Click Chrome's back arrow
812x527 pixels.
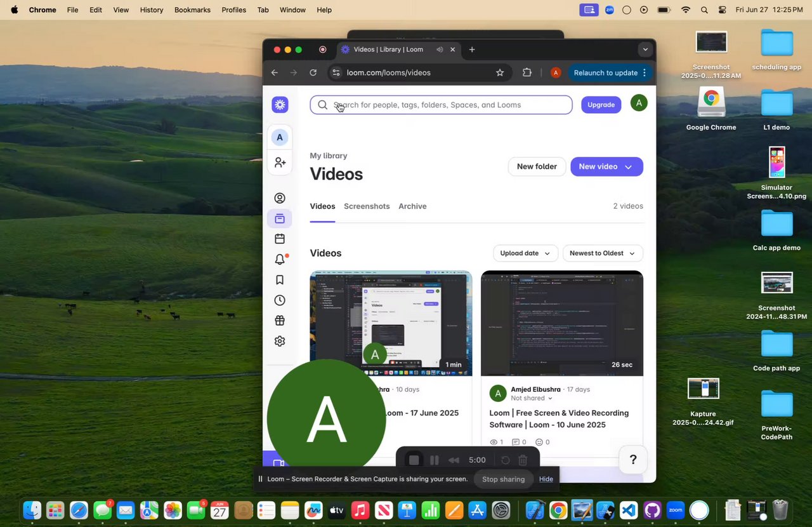pyautogui.click(x=275, y=72)
